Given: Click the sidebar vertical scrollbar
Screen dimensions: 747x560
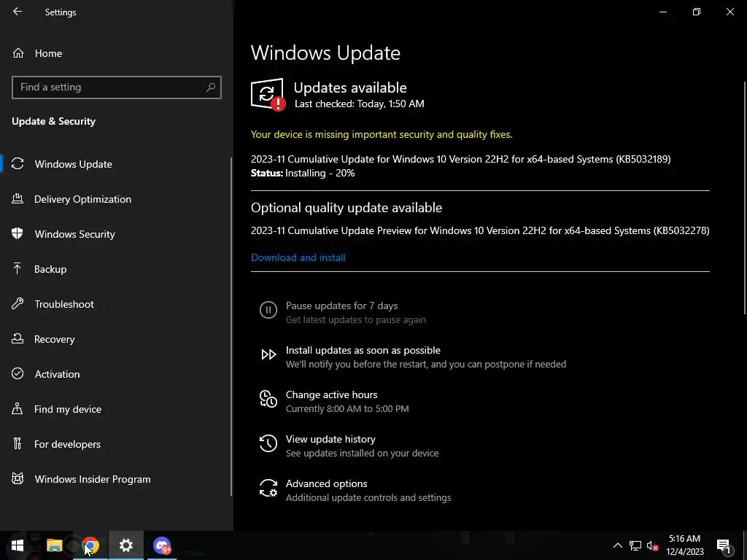Looking at the screenshot, I should 231,327.
